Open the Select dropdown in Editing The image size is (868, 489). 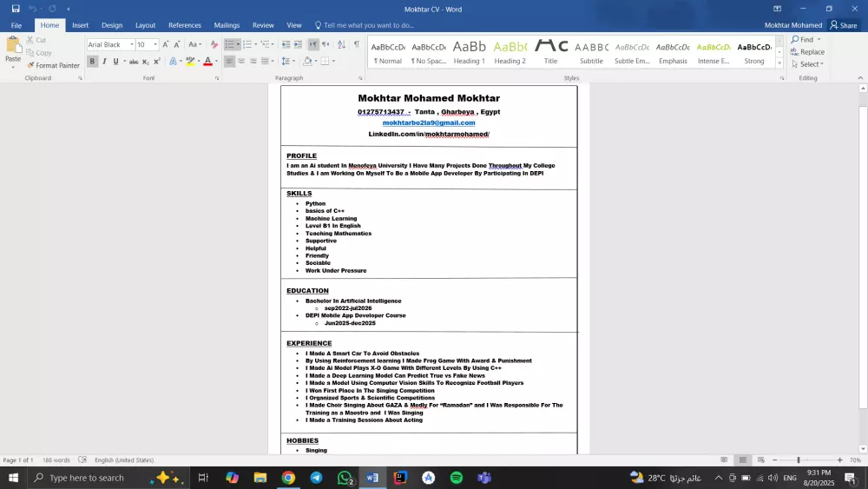click(x=807, y=63)
